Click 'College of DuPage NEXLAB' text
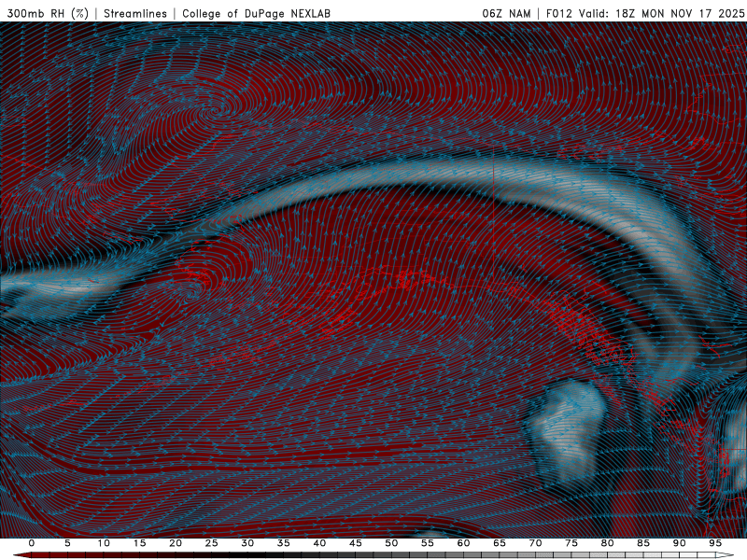Viewport: 747px width, 560px height. point(256,14)
